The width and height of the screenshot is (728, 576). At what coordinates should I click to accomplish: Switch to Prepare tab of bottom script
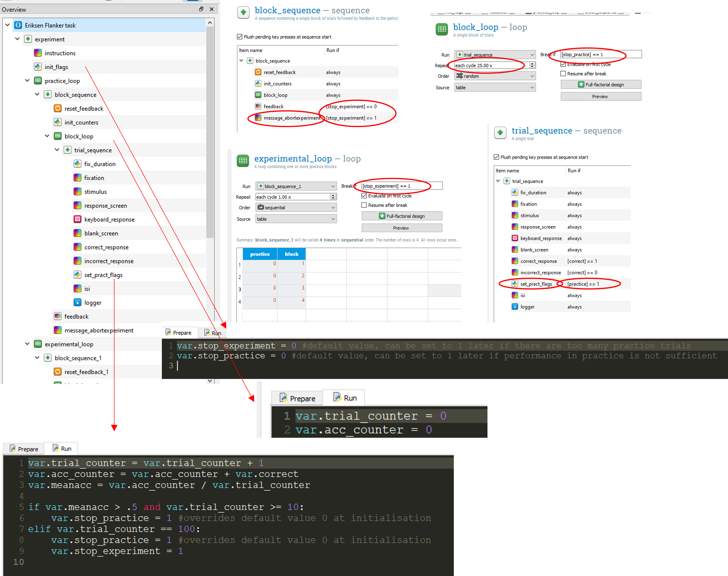24,449
